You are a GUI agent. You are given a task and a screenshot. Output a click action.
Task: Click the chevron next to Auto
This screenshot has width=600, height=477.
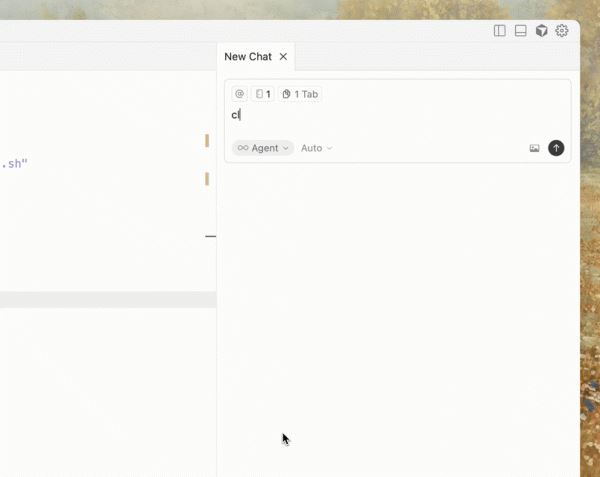click(x=330, y=148)
